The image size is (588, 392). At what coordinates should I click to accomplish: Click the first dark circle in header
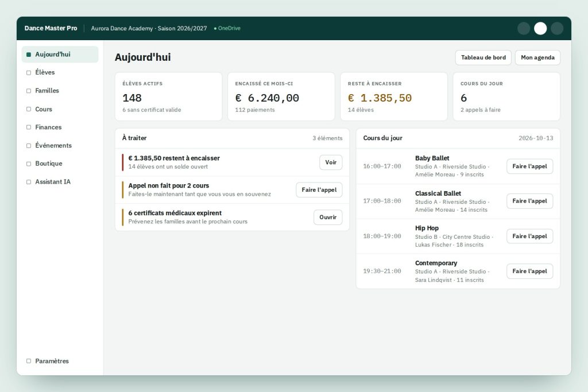pyautogui.click(x=524, y=29)
